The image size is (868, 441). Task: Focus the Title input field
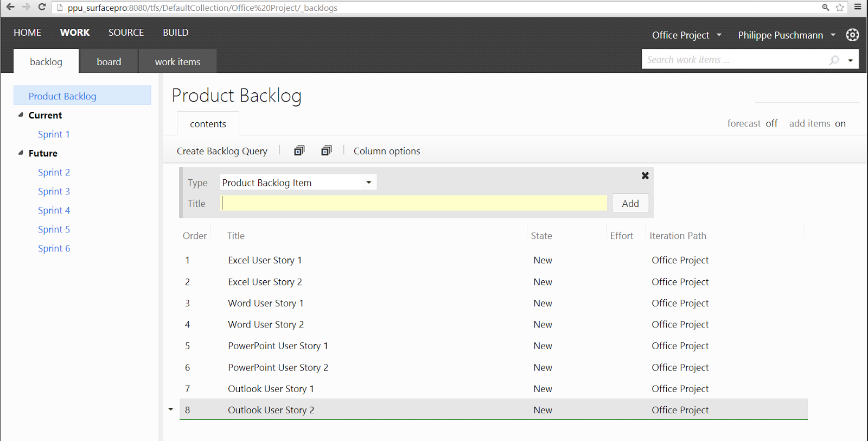click(414, 203)
